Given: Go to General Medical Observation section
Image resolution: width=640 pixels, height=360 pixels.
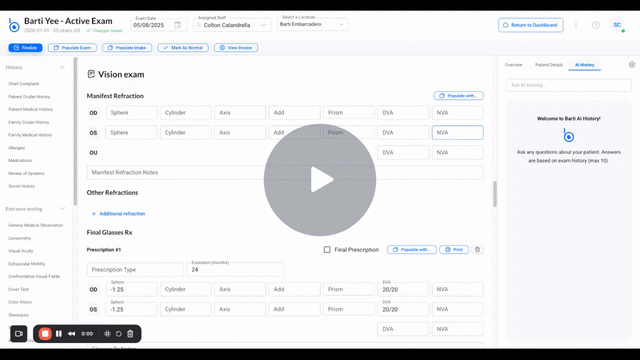Looking at the screenshot, I should click(x=36, y=225).
